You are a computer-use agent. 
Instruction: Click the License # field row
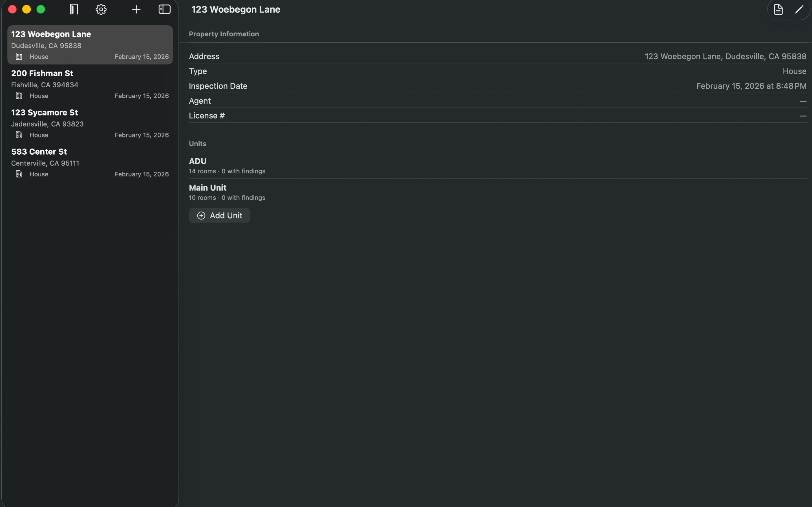[x=498, y=115]
